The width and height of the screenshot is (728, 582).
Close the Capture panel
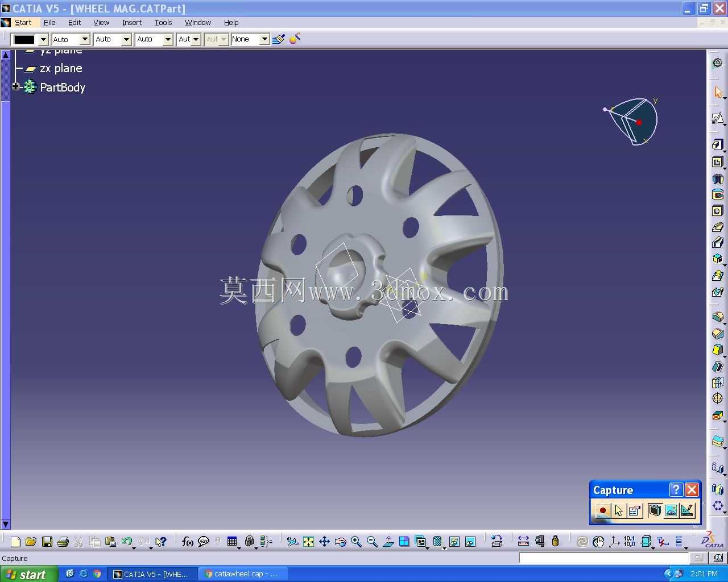(692, 490)
